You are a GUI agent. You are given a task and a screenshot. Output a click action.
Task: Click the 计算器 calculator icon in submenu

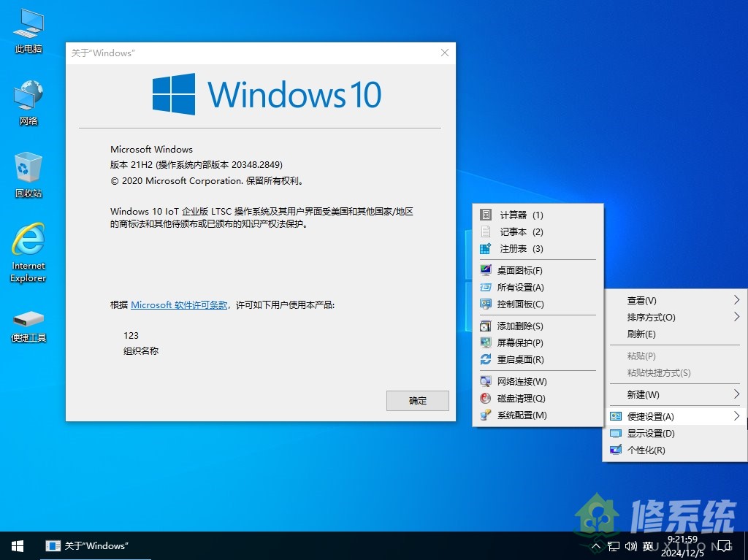(485, 215)
